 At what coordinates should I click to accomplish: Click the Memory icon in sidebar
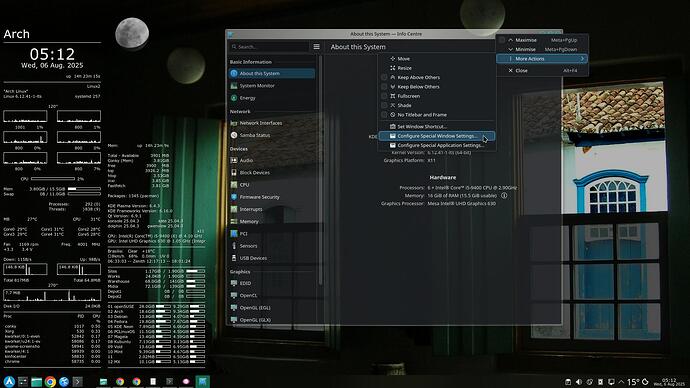coord(234,221)
